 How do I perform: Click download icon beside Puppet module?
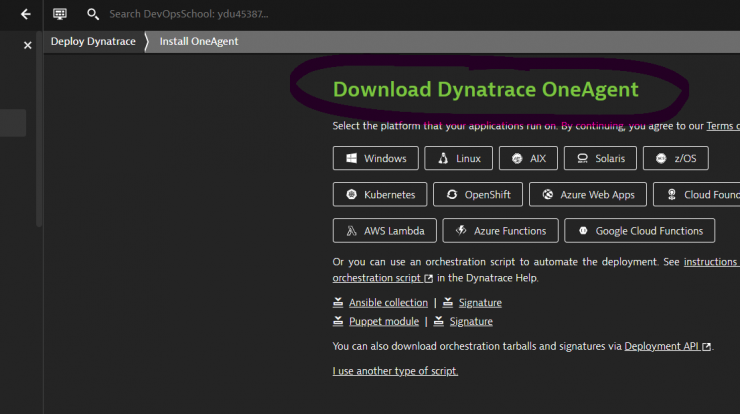338,321
